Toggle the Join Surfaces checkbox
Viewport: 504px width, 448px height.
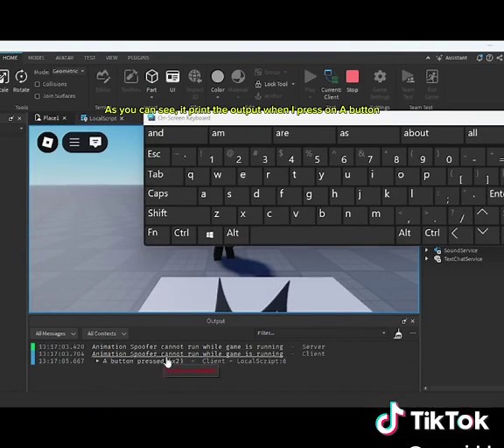(38, 96)
